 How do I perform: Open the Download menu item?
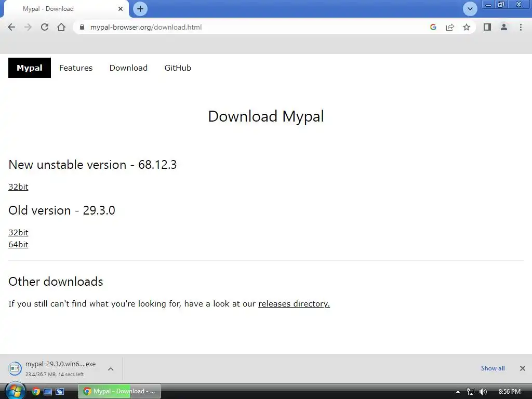129,68
